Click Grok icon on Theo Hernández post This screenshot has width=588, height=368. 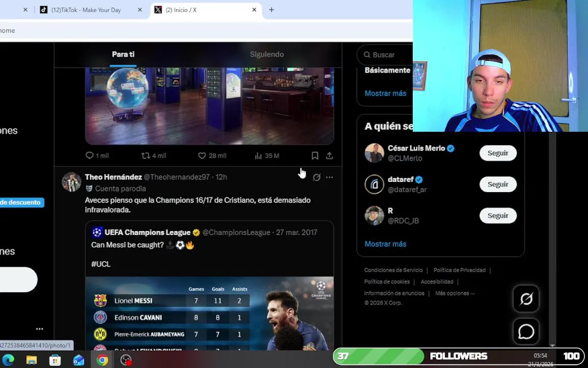click(x=316, y=177)
